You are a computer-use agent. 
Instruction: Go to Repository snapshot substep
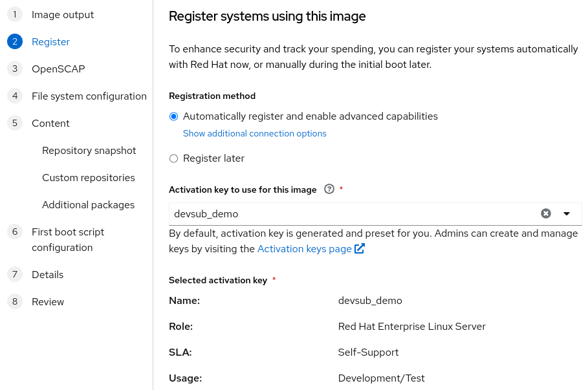pyautogui.click(x=89, y=150)
